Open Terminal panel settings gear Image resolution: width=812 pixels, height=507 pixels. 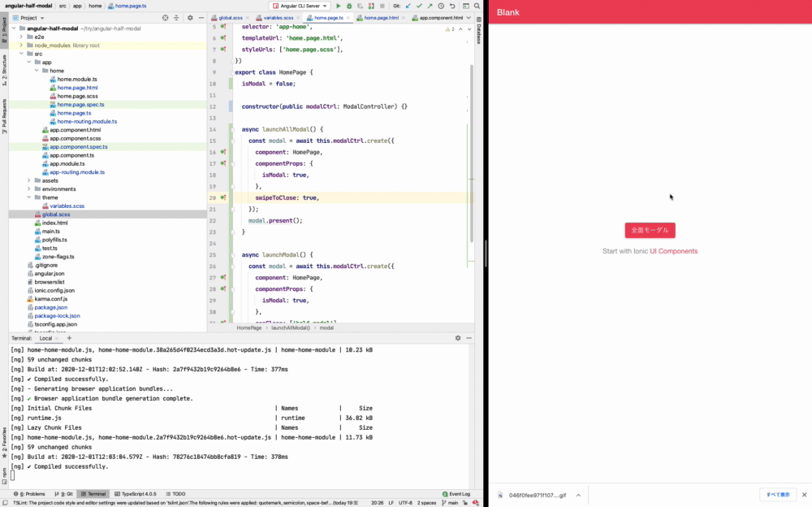pos(458,338)
